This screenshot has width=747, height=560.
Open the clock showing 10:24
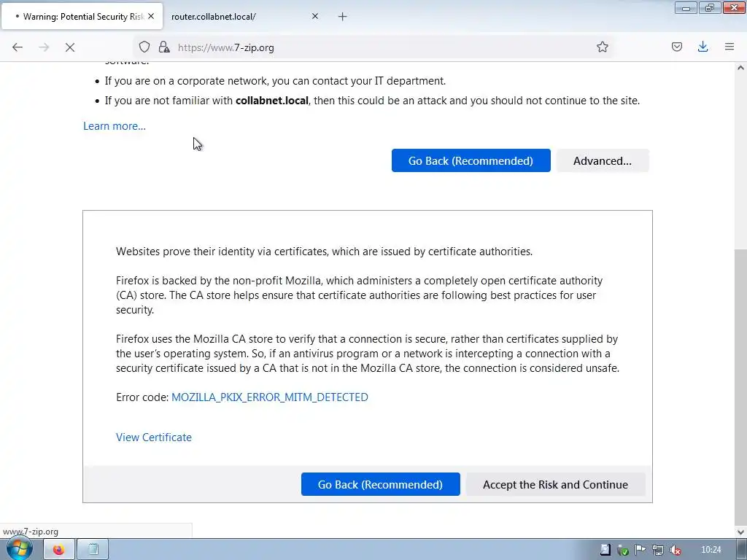pyautogui.click(x=711, y=550)
